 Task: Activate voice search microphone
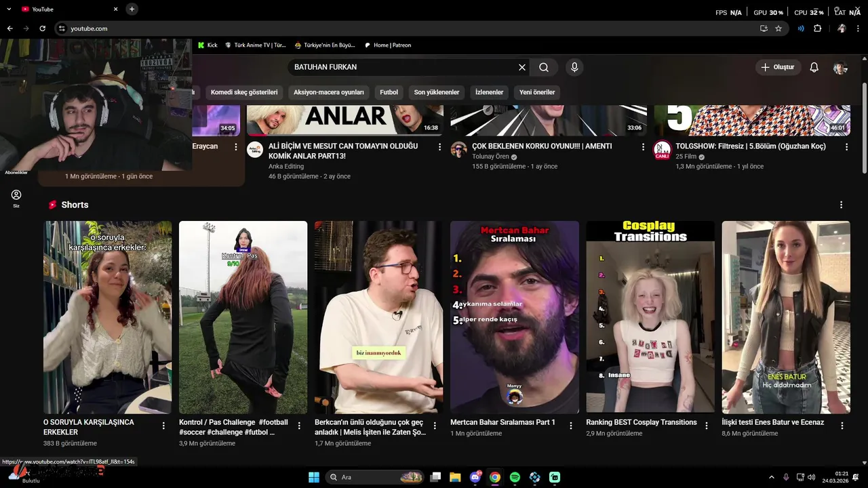tap(574, 67)
